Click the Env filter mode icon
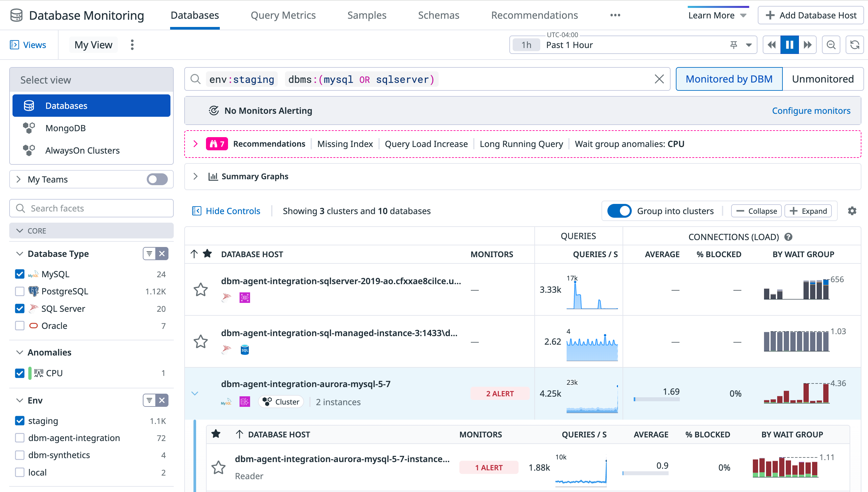 (x=149, y=401)
